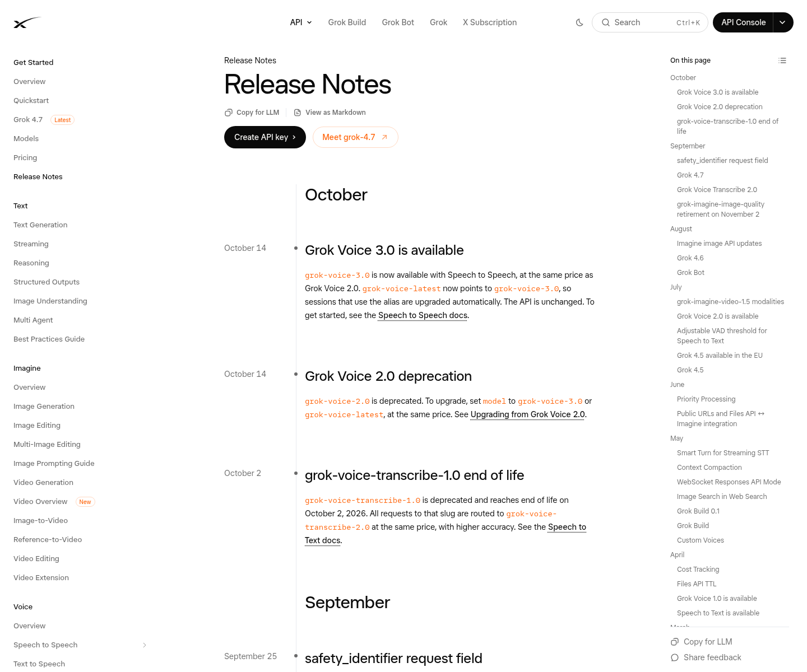
Task: Click the Create API key button
Action: 265,137
